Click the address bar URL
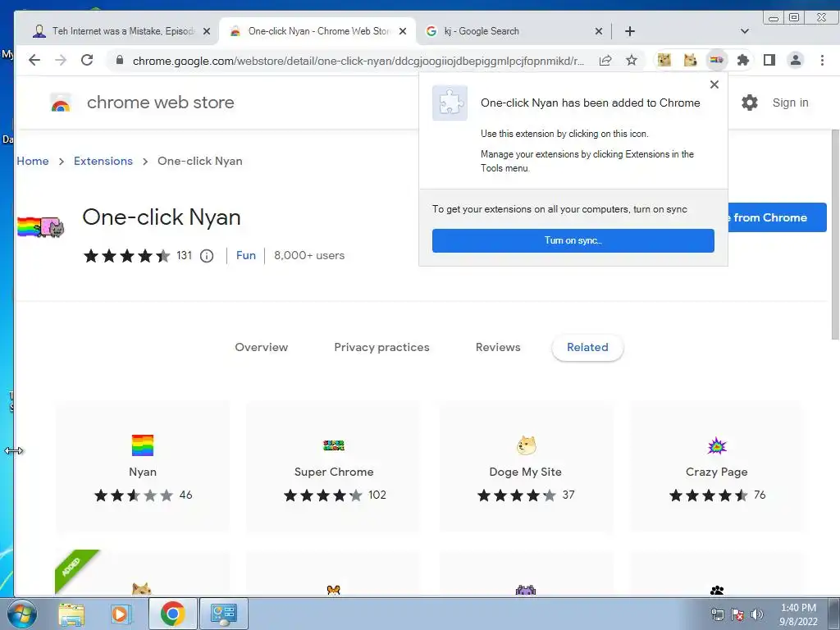840x630 pixels. pos(358,61)
